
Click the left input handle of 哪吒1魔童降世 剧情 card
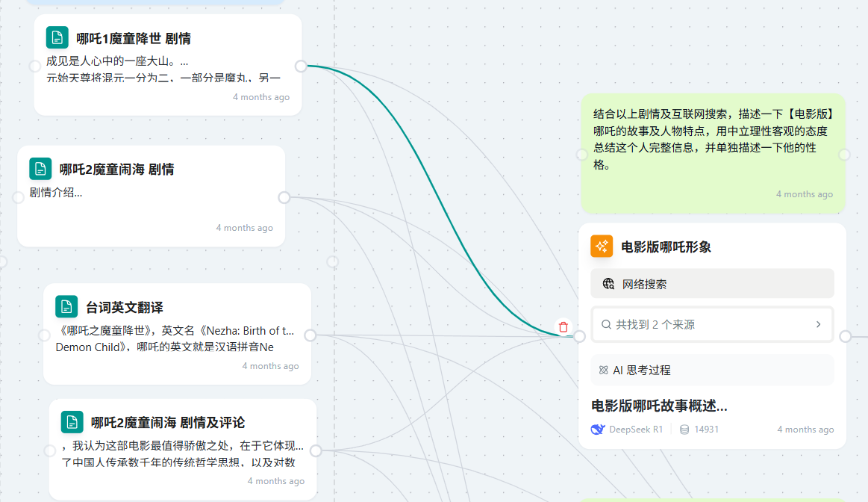click(x=35, y=66)
